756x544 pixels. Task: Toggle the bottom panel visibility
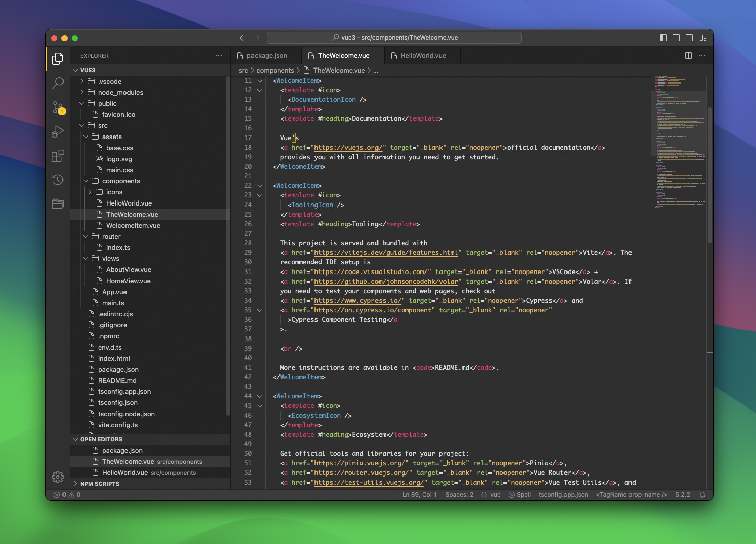(676, 38)
